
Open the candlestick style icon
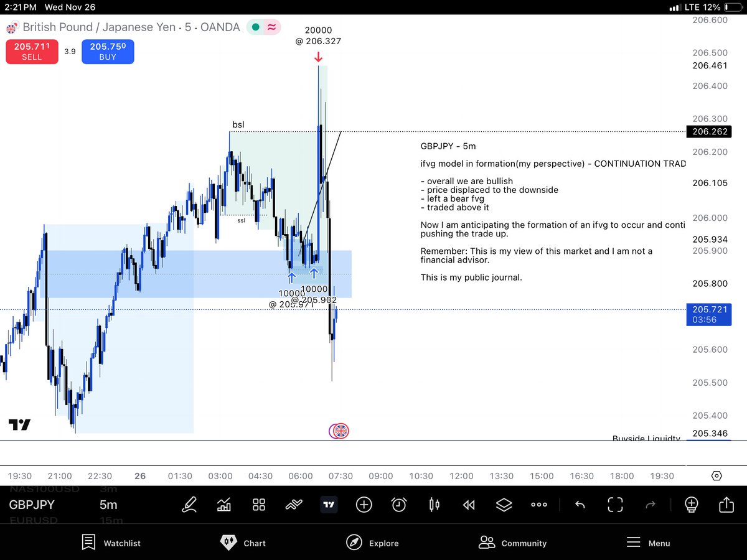435,505
